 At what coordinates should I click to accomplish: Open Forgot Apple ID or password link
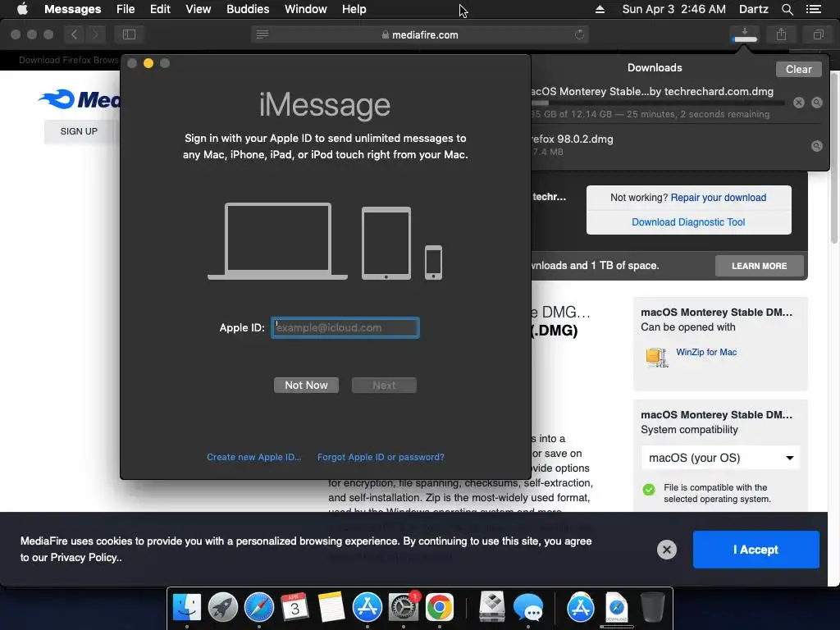(x=381, y=457)
